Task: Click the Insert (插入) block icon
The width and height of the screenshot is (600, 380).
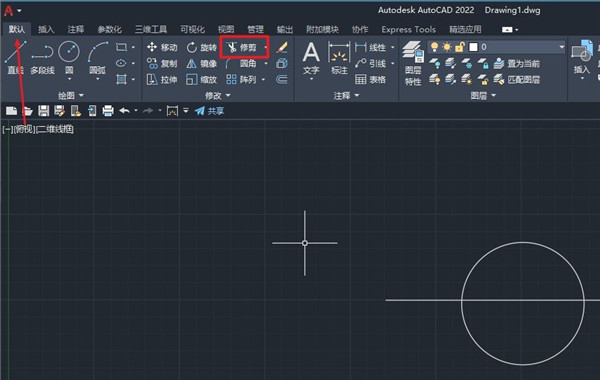Action: [x=582, y=57]
